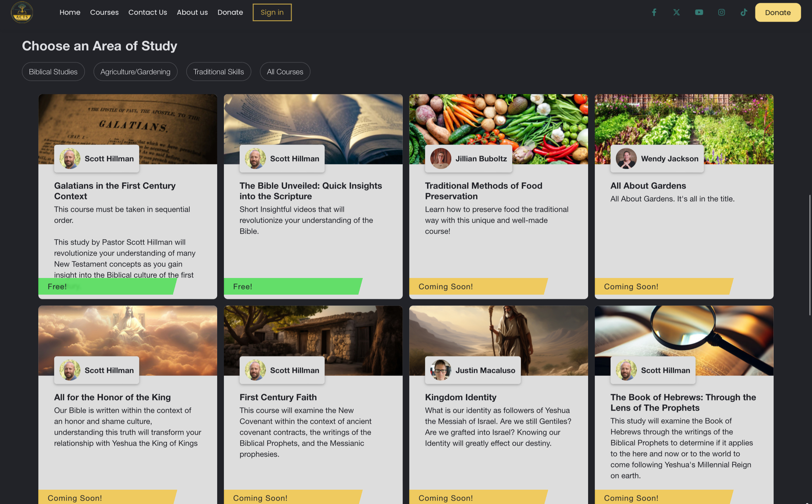Open the Facebook social icon

click(x=654, y=12)
